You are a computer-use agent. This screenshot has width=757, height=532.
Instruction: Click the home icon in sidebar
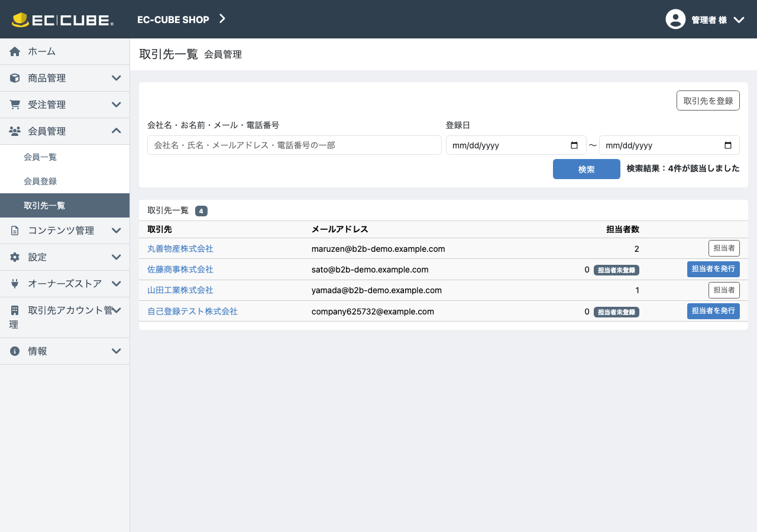coord(15,51)
